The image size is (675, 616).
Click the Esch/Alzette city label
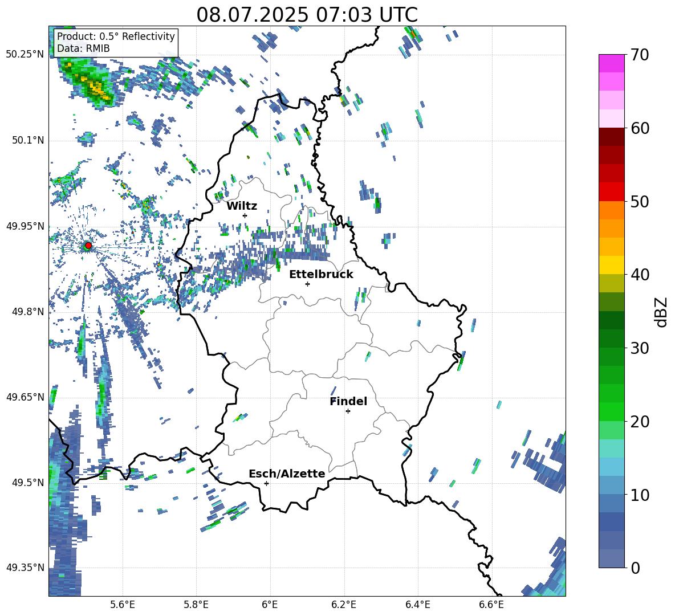click(x=287, y=474)
